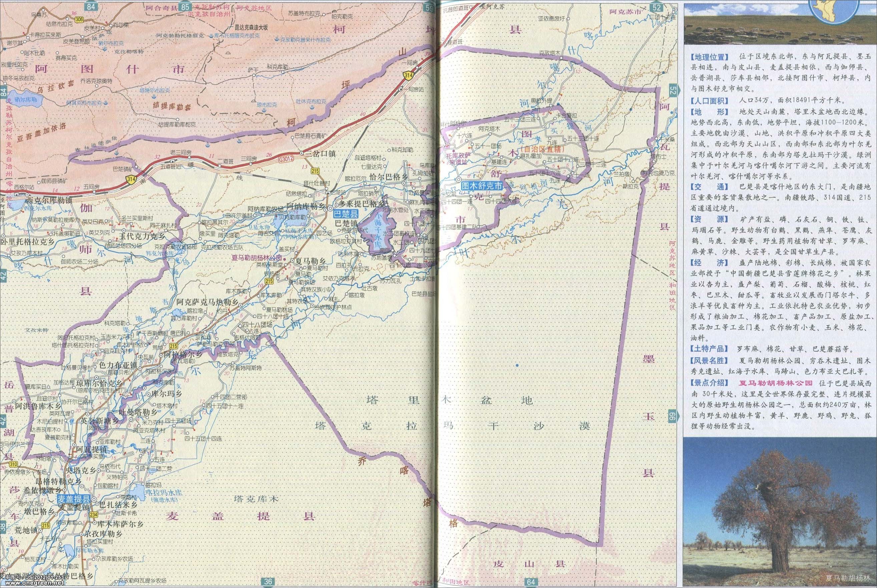Click the 310 road shield
This screenshot has width=877, height=588.
tap(13, 464)
